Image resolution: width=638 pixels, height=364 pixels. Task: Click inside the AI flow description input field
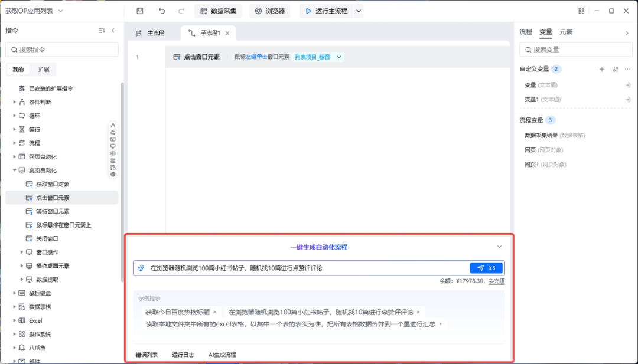[295, 268]
